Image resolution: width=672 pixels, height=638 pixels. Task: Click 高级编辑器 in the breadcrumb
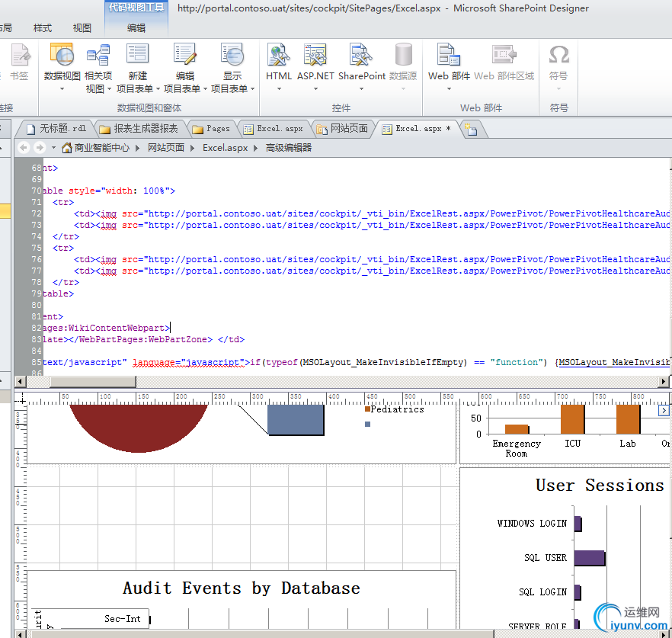point(289,148)
